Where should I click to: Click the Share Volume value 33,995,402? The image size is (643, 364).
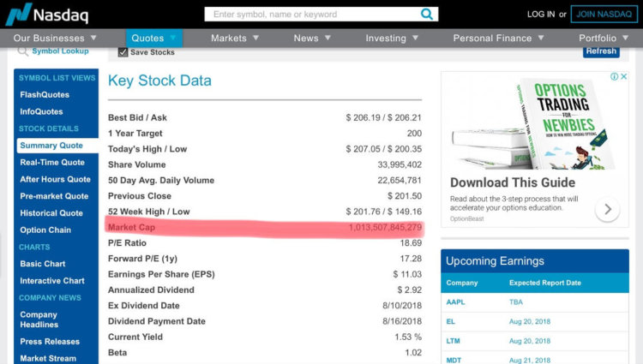[x=400, y=164]
